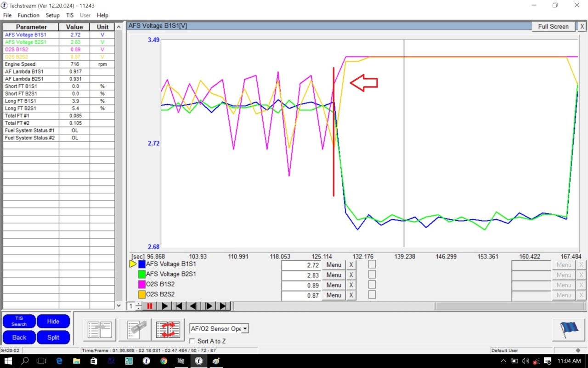Click magenta color swatch for O2S B1S2
The height and width of the screenshot is (368, 588).
tap(142, 284)
